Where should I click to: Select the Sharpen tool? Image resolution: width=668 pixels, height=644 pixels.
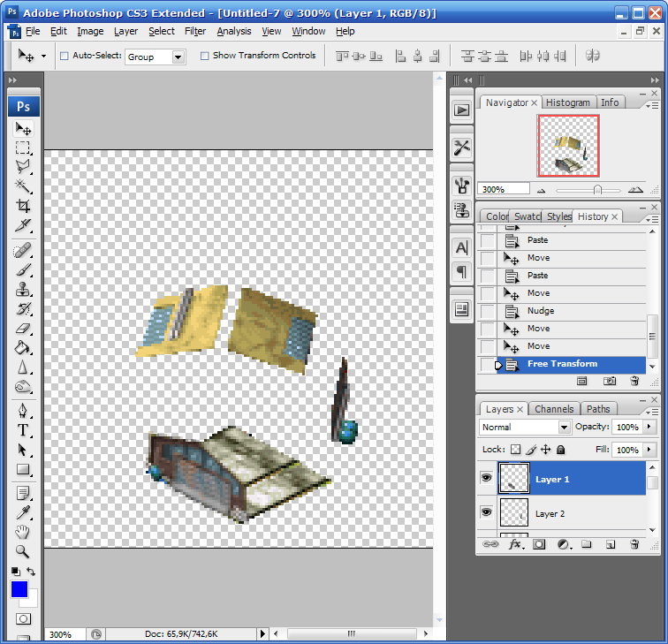23,367
